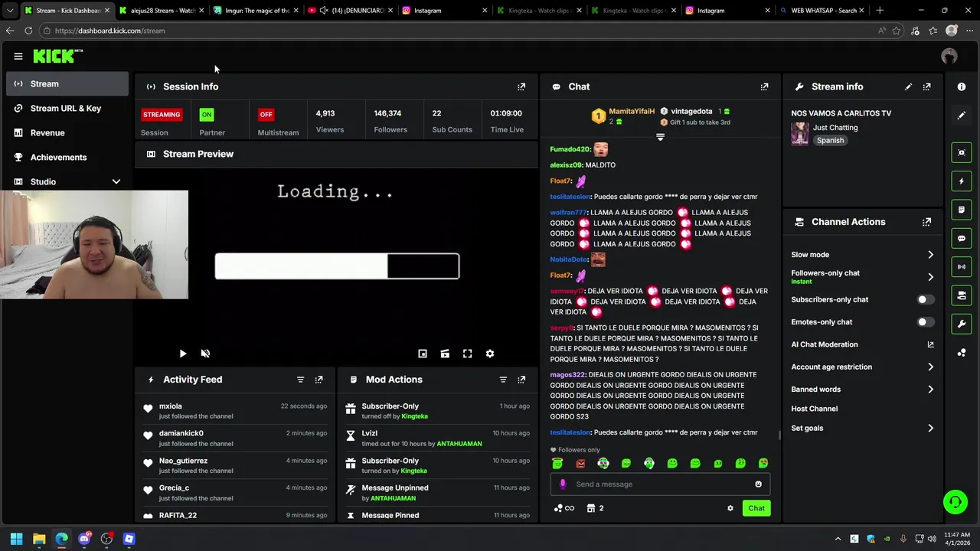Screen dimensions: 980x551
Task: Toggle Emotes-only chat
Action: click(926, 322)
